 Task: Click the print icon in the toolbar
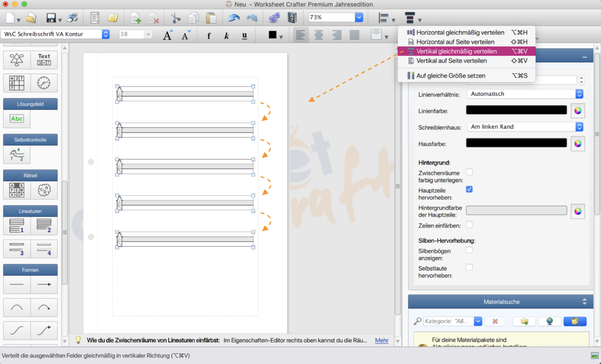click(72, 18)
